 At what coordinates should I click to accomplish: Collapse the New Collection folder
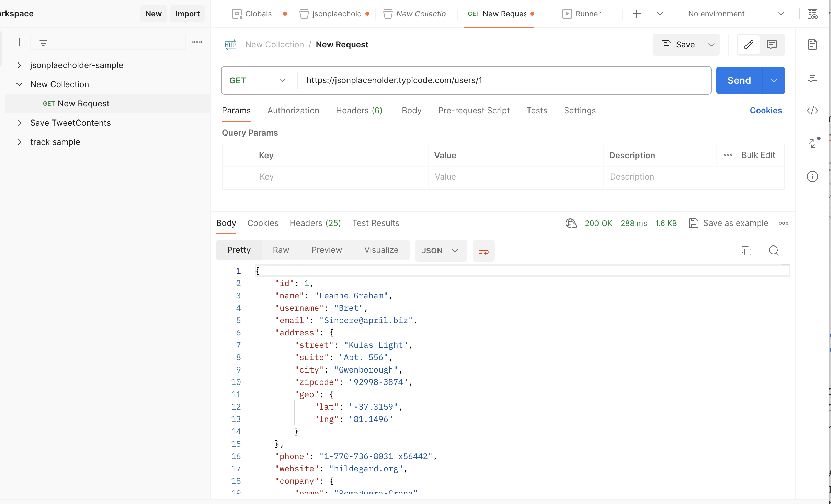point(19,84)
